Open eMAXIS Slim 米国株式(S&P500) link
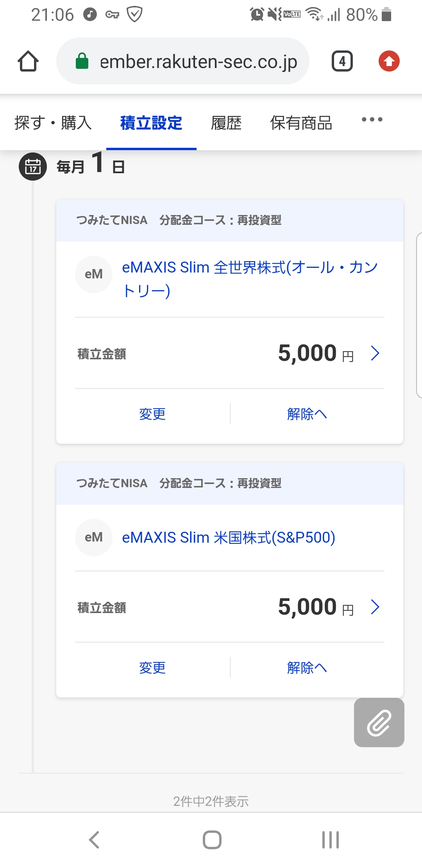The width and height of the screenshot is (422, 868). pos(229,538)
